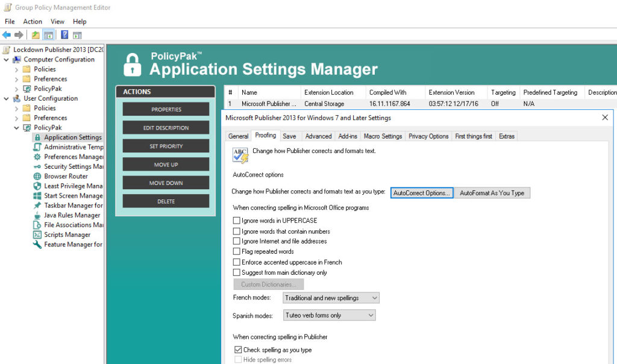Click the Java Rules Manager coffee icon
Viewport: 617px width, 364px height.
point(37,215)
